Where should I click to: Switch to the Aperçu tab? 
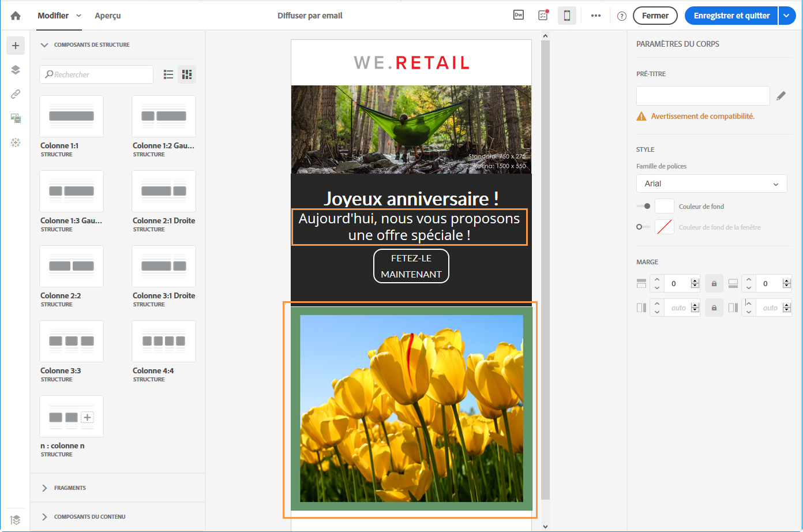(x=108, y=16)
